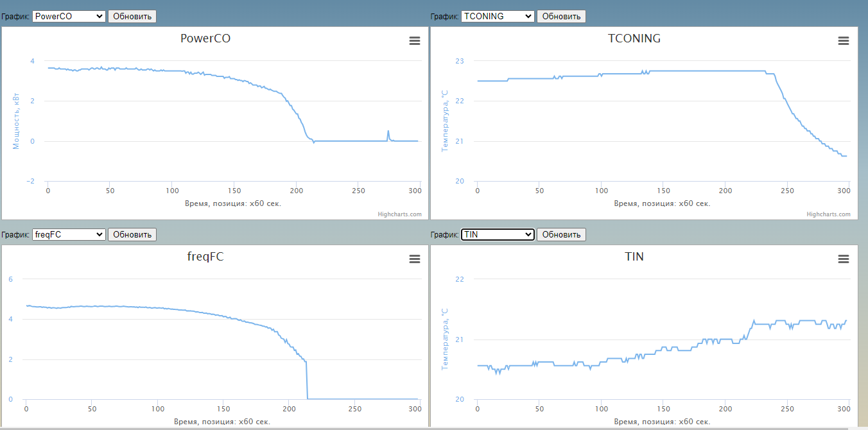
Task: Open Highcharts.com link under PowerCO chart
Action: 399,214
